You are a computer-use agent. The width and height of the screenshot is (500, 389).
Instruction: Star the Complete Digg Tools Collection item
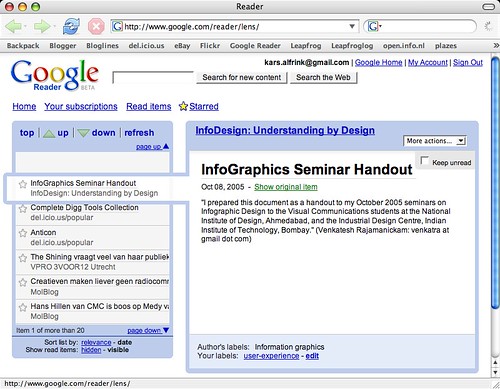(23, 209)
